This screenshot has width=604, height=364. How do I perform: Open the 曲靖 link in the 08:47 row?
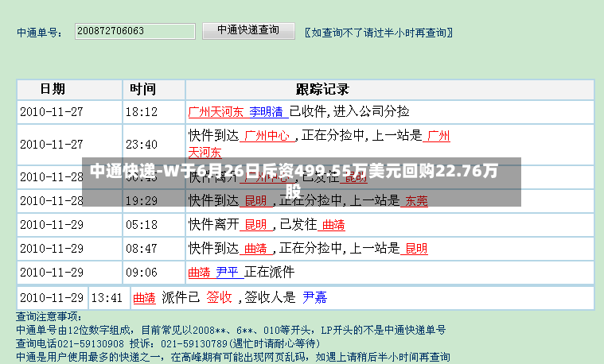(255, 248)
